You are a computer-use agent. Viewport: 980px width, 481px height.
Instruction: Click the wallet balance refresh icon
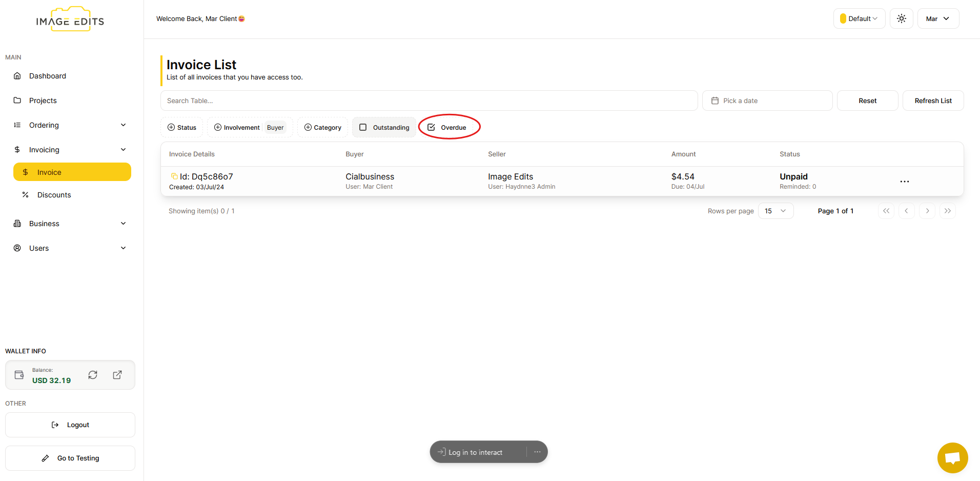93,375
